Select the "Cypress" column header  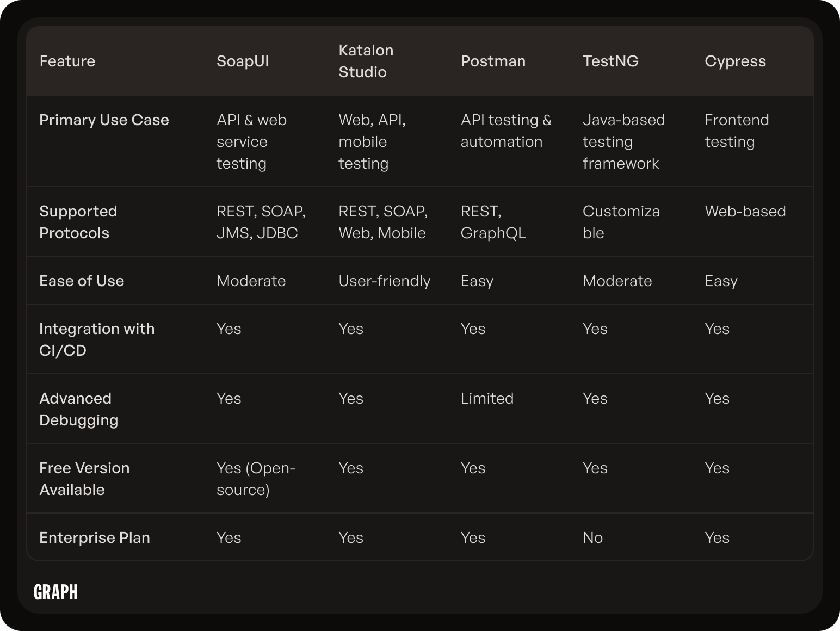(735, 61)
